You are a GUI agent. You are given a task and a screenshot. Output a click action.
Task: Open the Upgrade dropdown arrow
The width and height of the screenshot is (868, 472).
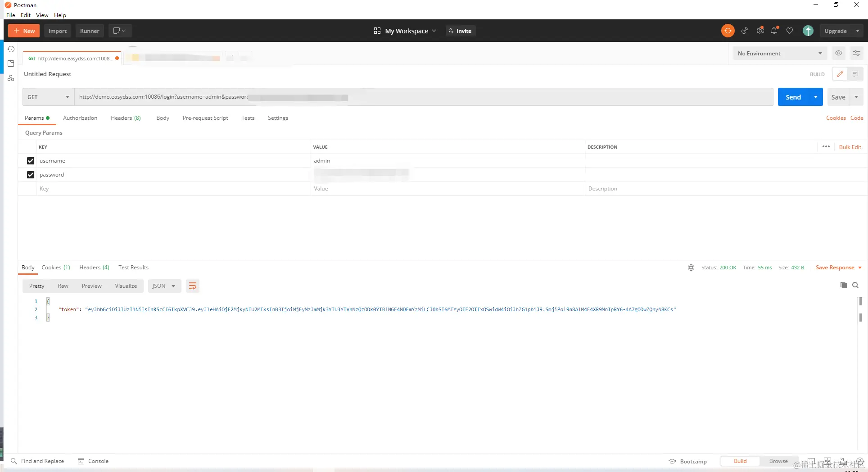pos(857,31)
